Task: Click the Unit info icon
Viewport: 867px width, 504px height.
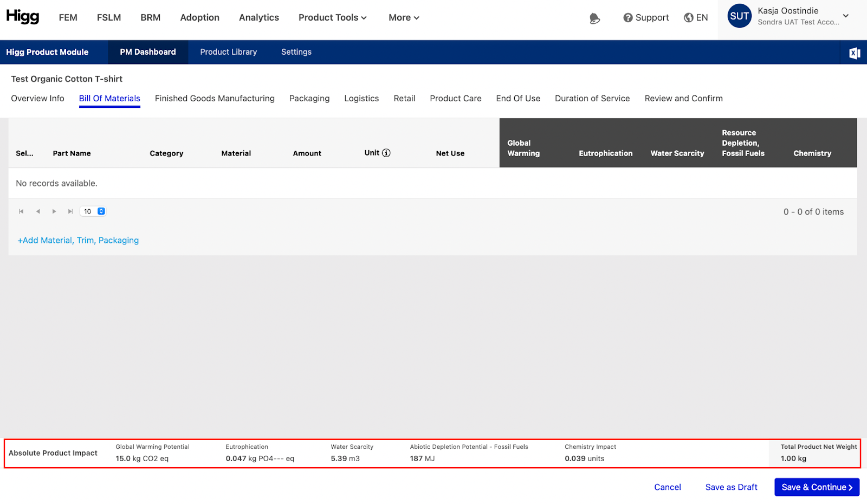Action: point(386,153)
